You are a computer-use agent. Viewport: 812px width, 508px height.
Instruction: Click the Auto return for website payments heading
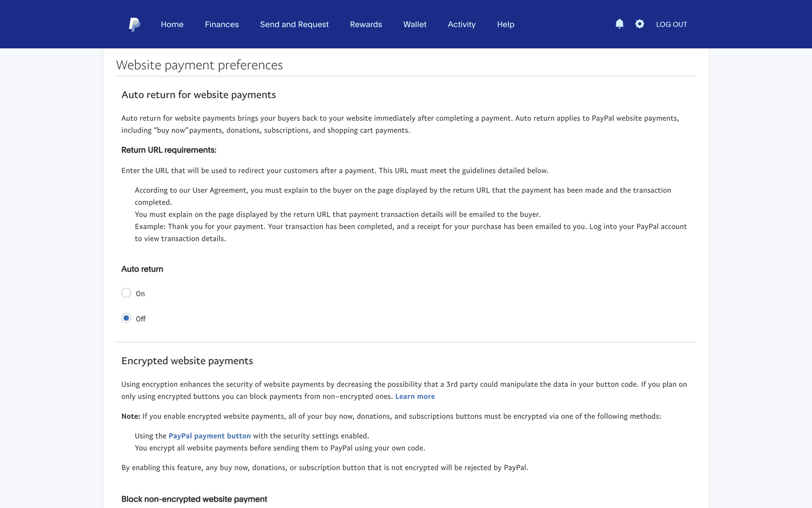199,94
